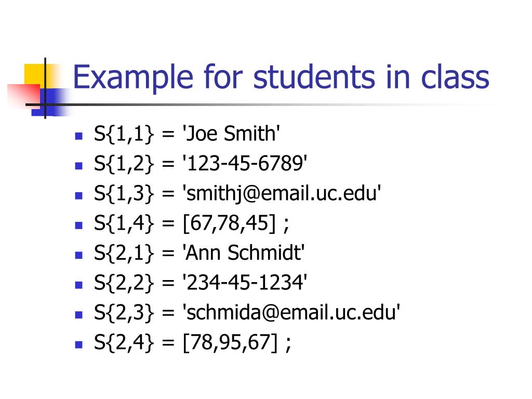Click the array [67,78,45]
Screen dimensions: 532x399
[228, 224]
